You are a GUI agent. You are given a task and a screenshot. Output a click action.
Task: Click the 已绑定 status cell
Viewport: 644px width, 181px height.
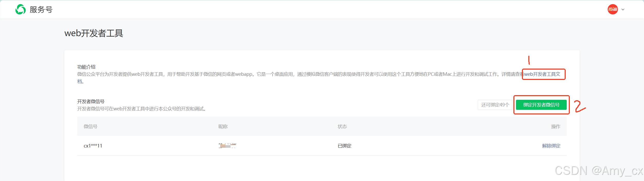(x=344, y=146)
